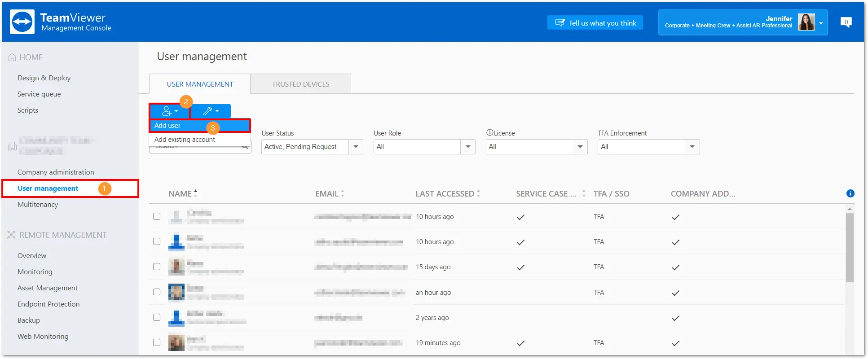
Task: Open Endpoint Protection in sidebar
Action: tap(48, 304)
